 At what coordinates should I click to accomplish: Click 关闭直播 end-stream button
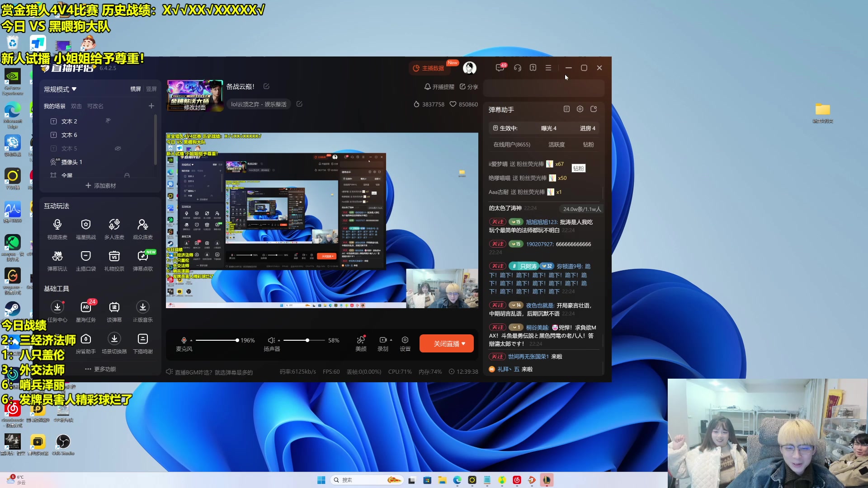pyautogui.click(x=446, y=343)
